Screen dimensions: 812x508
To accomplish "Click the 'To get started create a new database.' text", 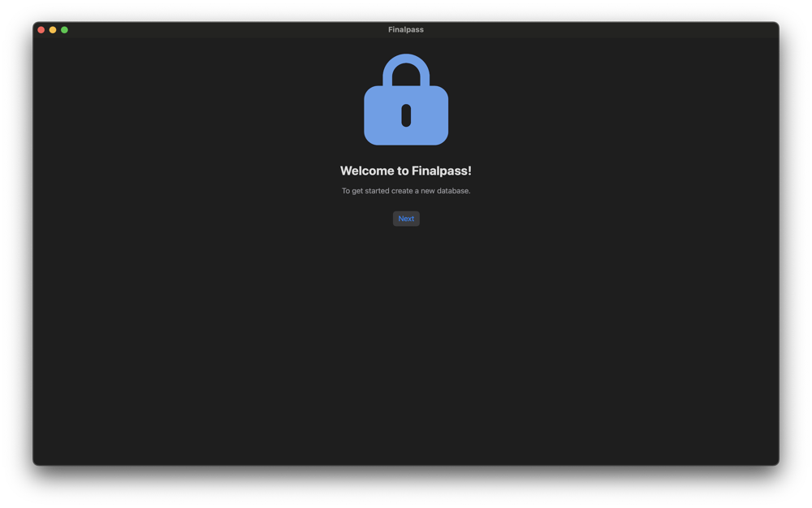I will coord(406,191).
